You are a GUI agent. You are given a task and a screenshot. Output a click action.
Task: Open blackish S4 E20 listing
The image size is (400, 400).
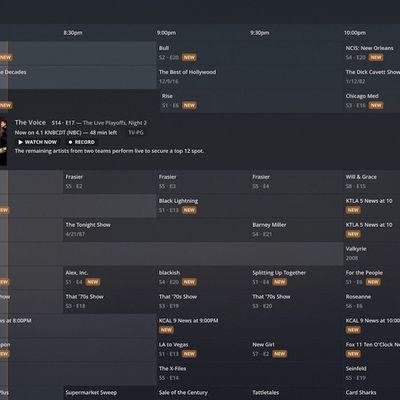[x=203, y=278]
